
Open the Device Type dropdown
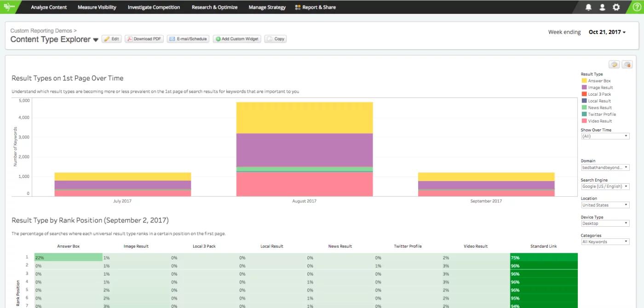(x=605, y=223)
